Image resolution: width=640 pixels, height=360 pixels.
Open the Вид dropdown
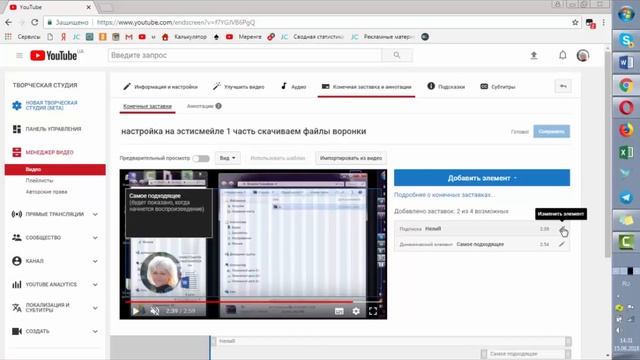pos(227,158)
